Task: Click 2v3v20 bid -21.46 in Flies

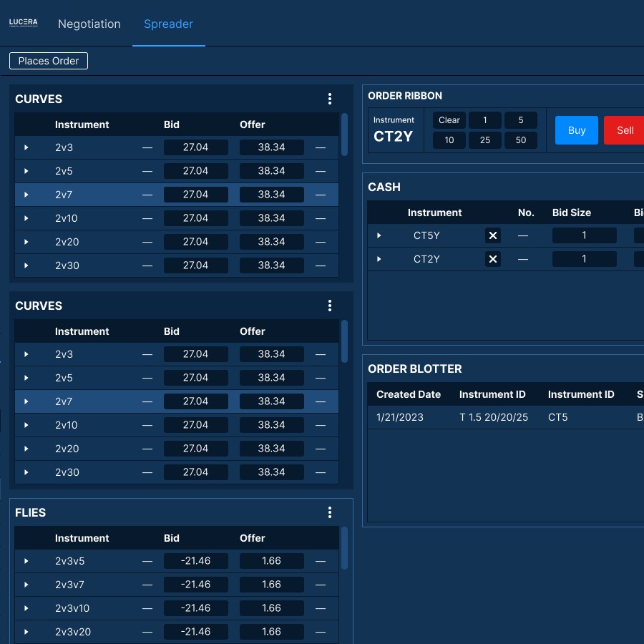Action: pos(196,632)
